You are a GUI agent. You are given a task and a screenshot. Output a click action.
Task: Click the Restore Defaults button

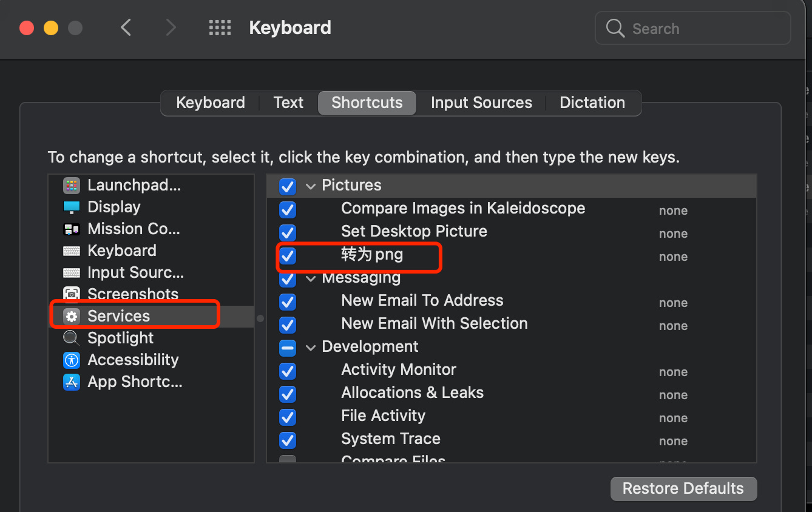[x=683, y=488]
